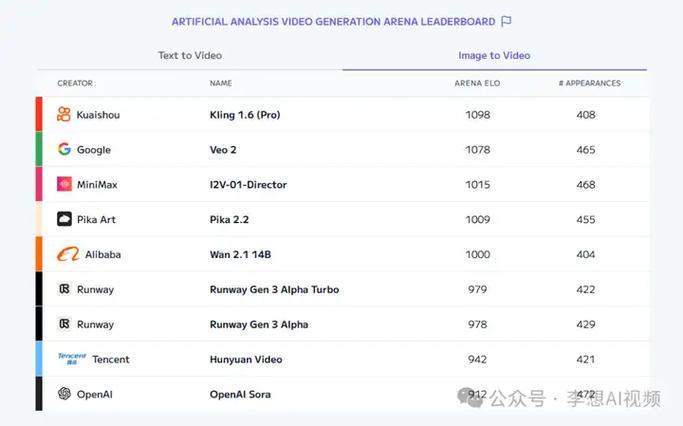Image resolution: width=683 pixels, height=426 pixels.
Task: Sort by the Arena ELO column header
Action: pos(477,83)
